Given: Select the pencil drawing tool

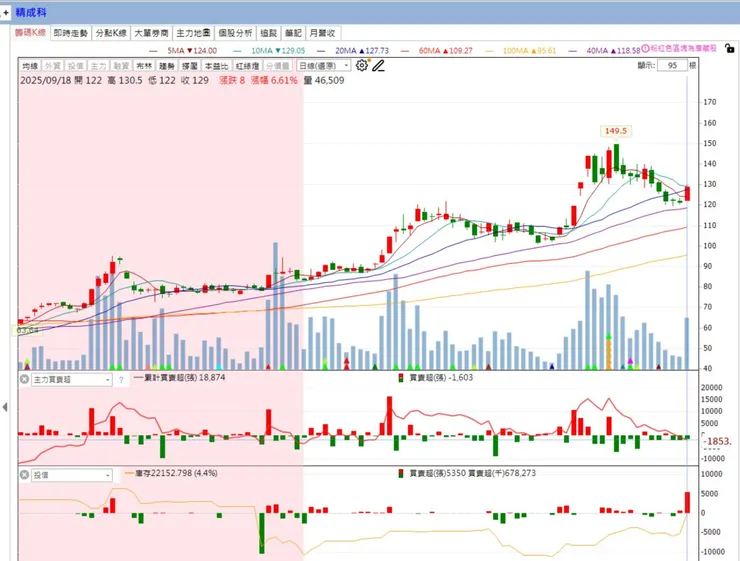Looking at the screenshot, I should (378, 66).
